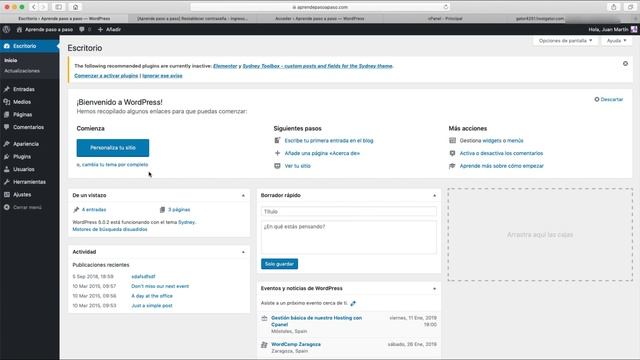The image size is (640, 360).
Task: Click the 3 páginas link
Action: pos(179,210)
